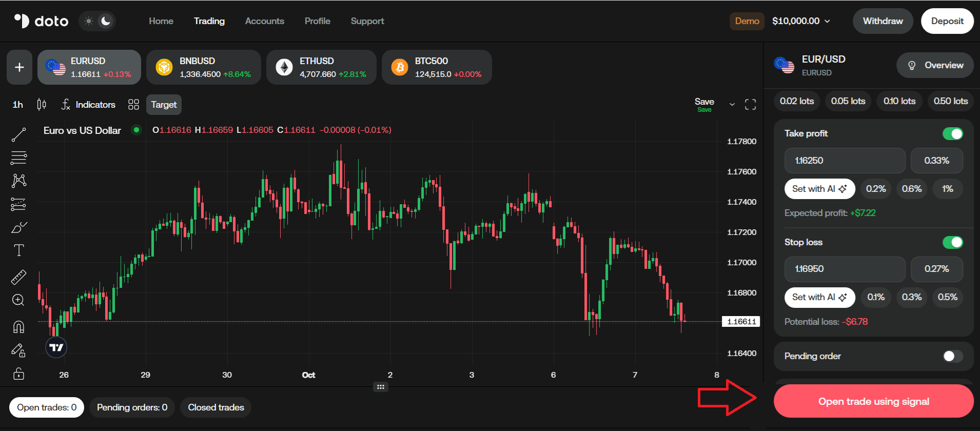
Task: Click the Deposit button
Action: pyautogui.click(x=947, y=21)
